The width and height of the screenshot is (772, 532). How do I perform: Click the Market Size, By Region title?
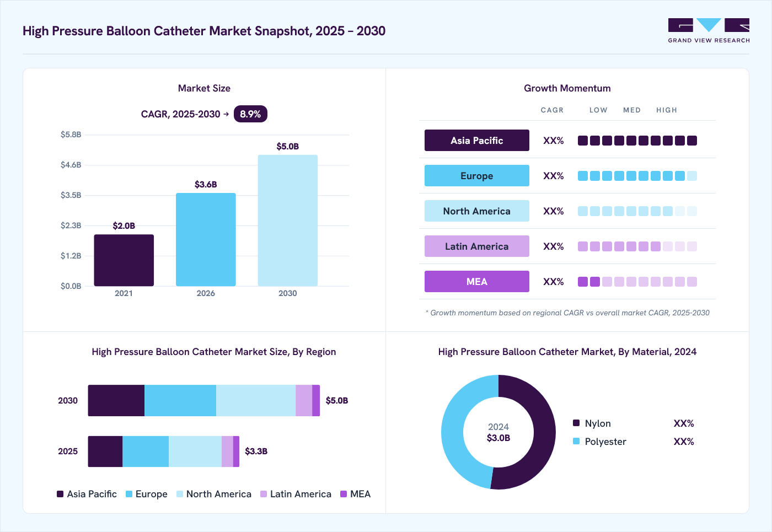point(214,352)
